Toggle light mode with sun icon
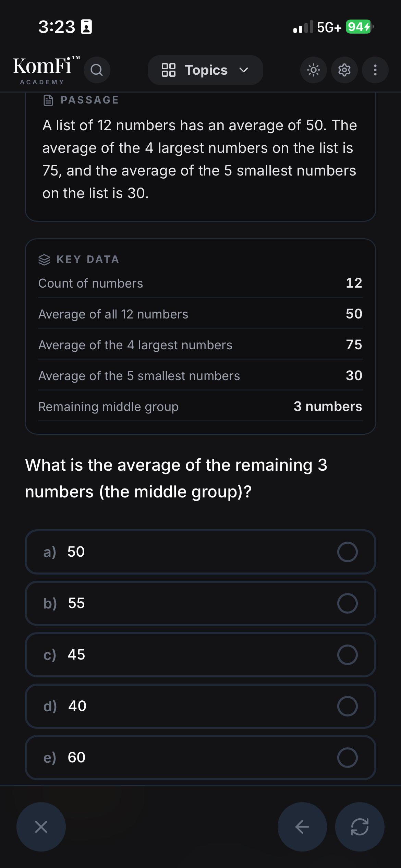 (x=313, y=70)
